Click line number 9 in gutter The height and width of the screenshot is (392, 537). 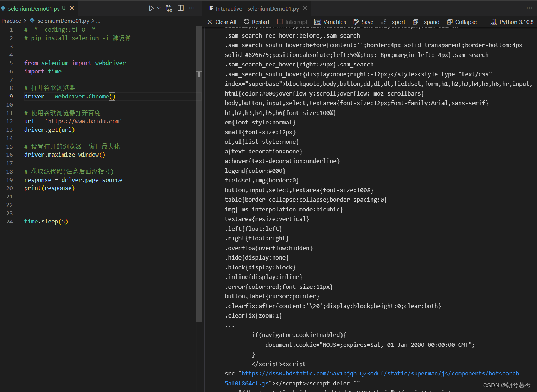coord(11,96)
